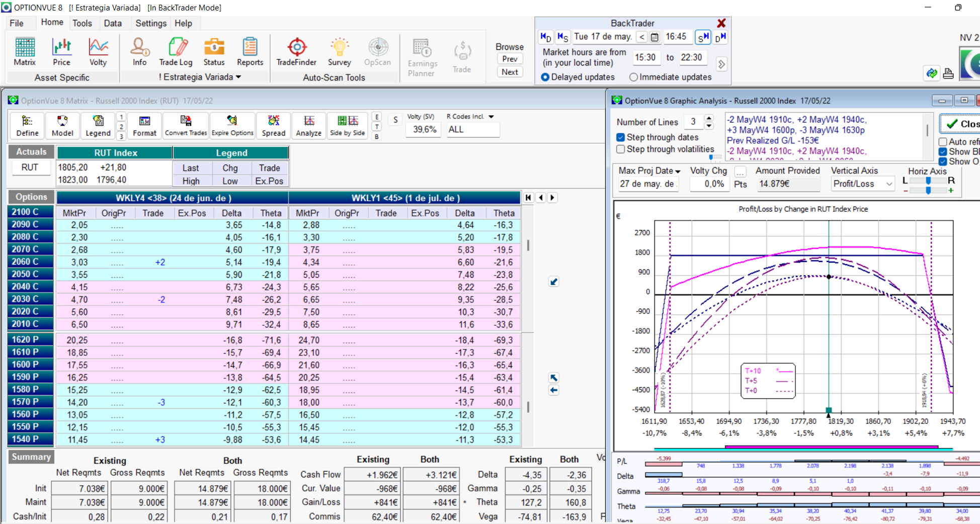Open the Max Proj Date dropdown
The width and height of the screenshot is (980, 524).
point(678,171)
